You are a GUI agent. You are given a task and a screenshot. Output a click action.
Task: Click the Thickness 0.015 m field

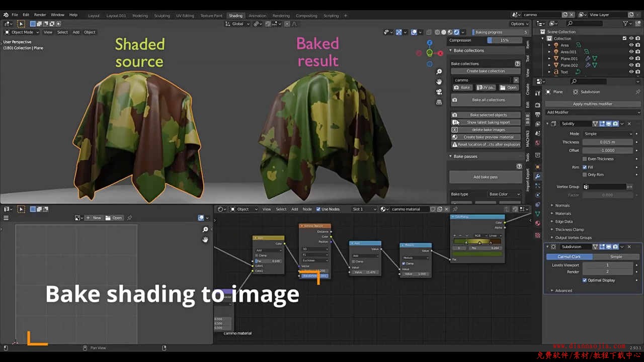tap(607, 142)
